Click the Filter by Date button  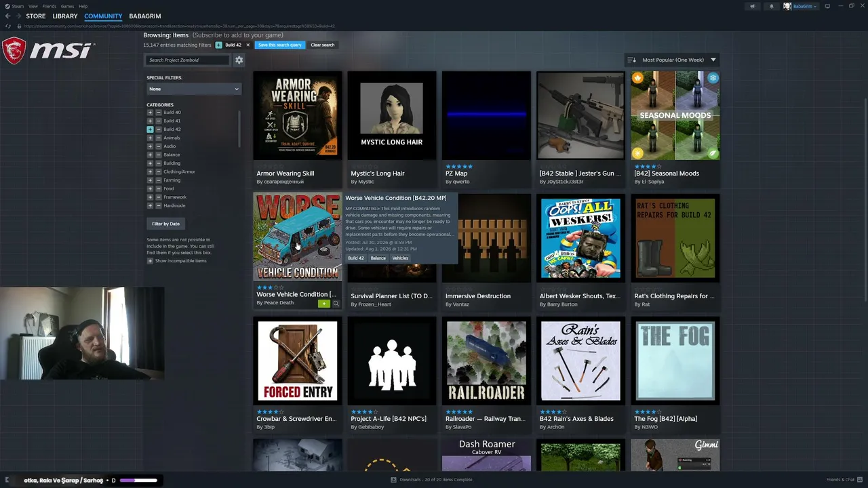pyautogui.click(x=166, y=224)
